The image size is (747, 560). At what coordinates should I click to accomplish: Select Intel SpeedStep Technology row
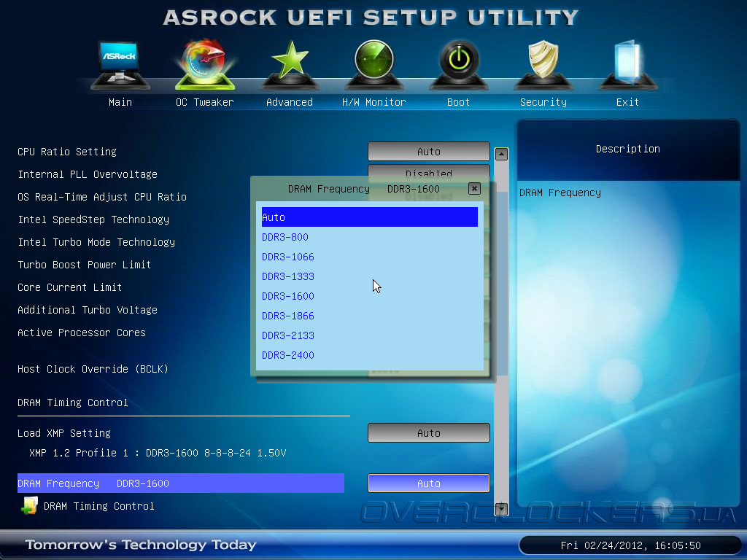click(93, 219)
